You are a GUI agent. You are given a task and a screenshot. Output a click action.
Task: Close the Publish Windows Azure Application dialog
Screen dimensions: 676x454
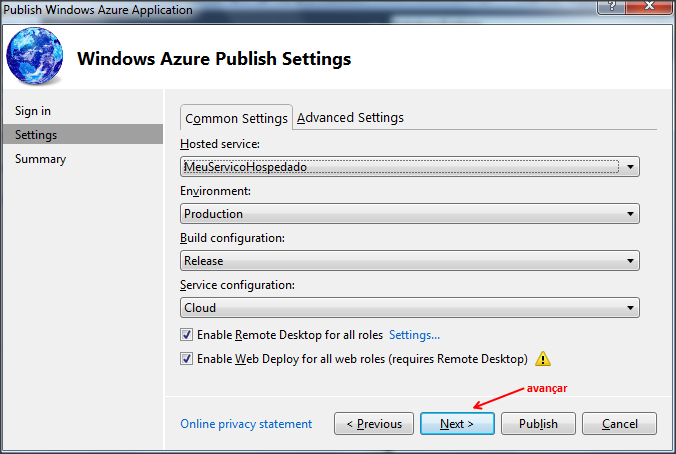tap(649, 6)
